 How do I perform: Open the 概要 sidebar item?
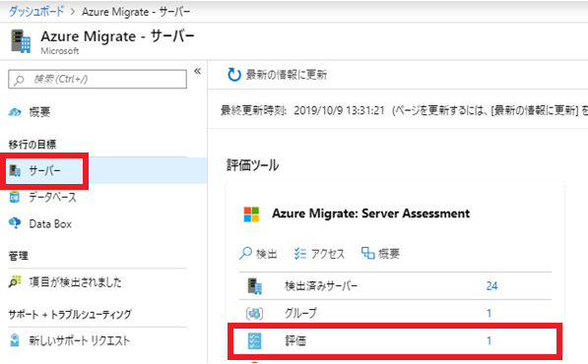tap(39, 112)
